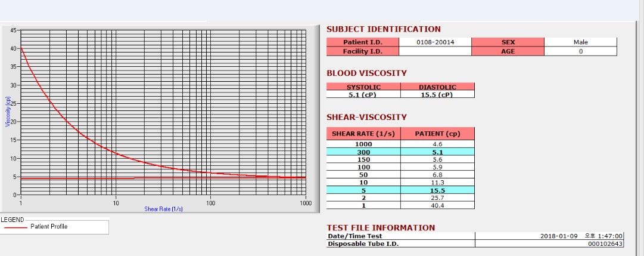644x256 pixels.
Task: Click the PATIENT (cp) column header
Action: pos(437,134)
